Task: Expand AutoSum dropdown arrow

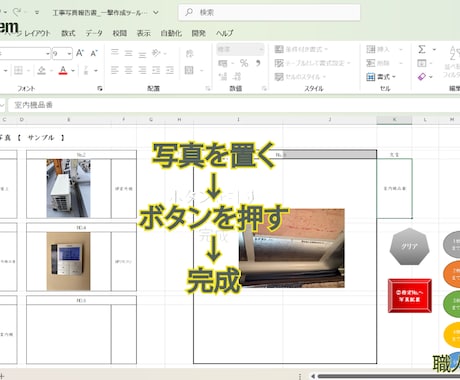Action: point(434,49)
